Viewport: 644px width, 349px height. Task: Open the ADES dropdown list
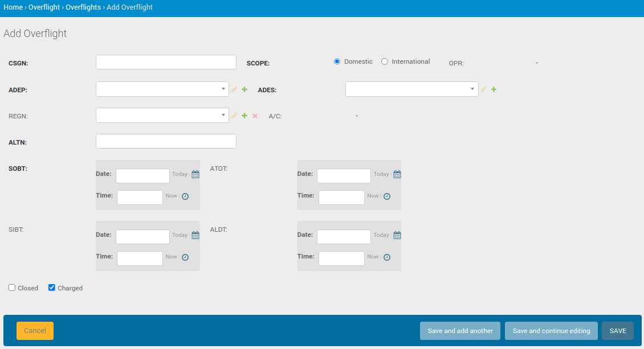tap(411, 89)
